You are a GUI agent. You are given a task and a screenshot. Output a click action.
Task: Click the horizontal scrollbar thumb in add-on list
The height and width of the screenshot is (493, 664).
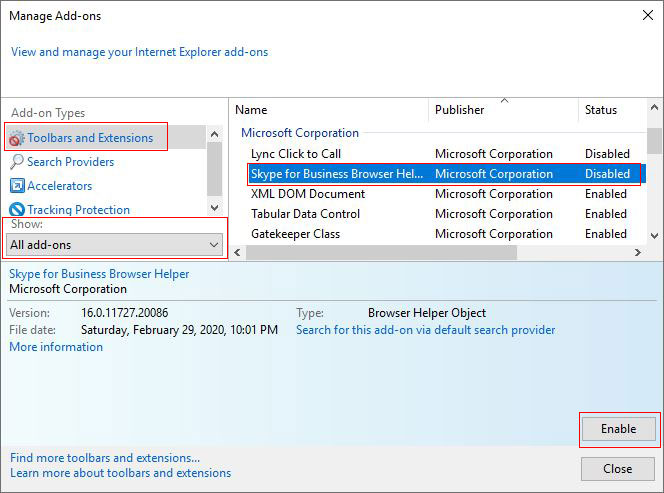pyautogui.click(x=381, y=253)
